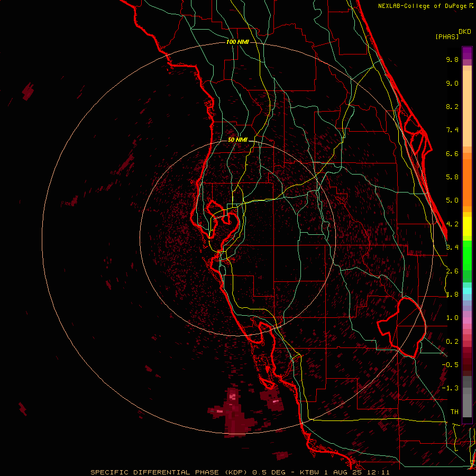476x476 pixels.
Task: Click the Lake Okeechobee outline
Action: tap(401, 327)
